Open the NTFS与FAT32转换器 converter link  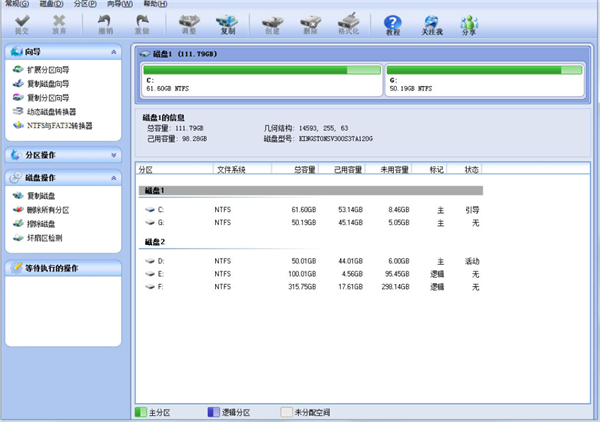point(58,126)
